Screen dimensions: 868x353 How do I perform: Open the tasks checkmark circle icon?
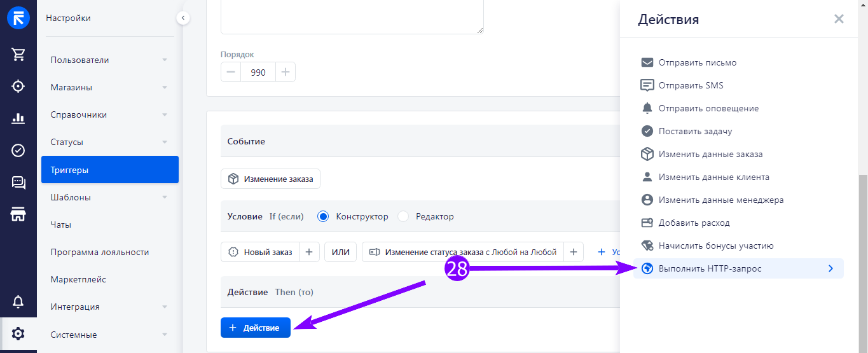tap(18, 150)
